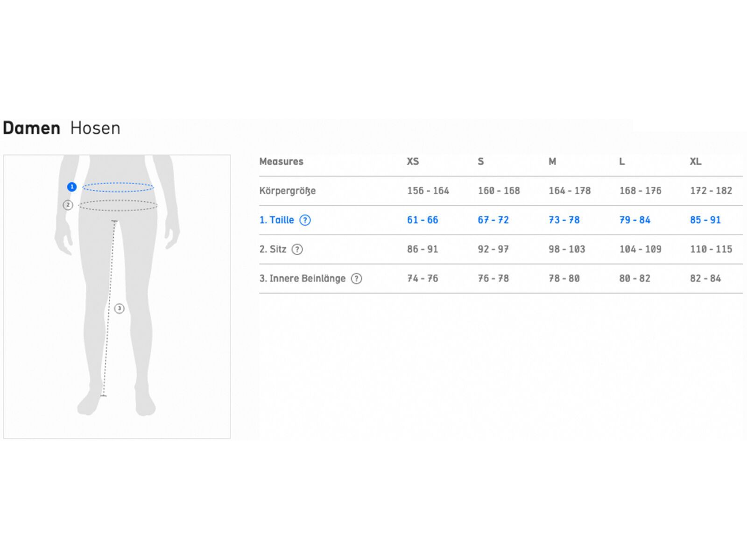Select the M size column header
The height and width of the screenshot is (560, 747).
point(552,161)
